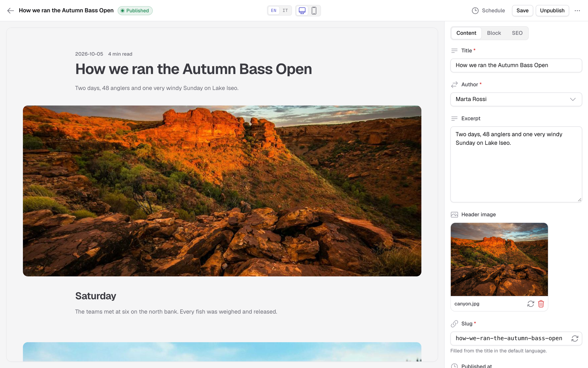
Task: Open the Content tab
Action: [x=466, y=33]
